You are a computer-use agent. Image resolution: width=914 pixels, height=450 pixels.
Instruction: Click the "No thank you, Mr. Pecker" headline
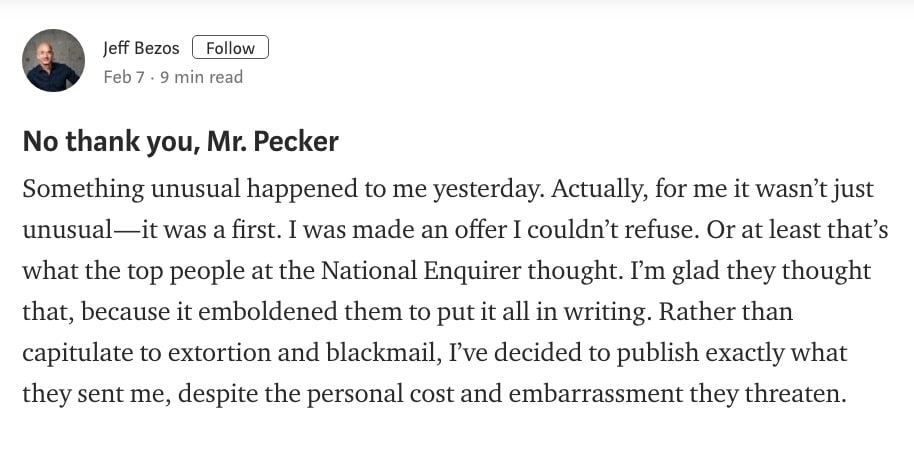point(181,141)
